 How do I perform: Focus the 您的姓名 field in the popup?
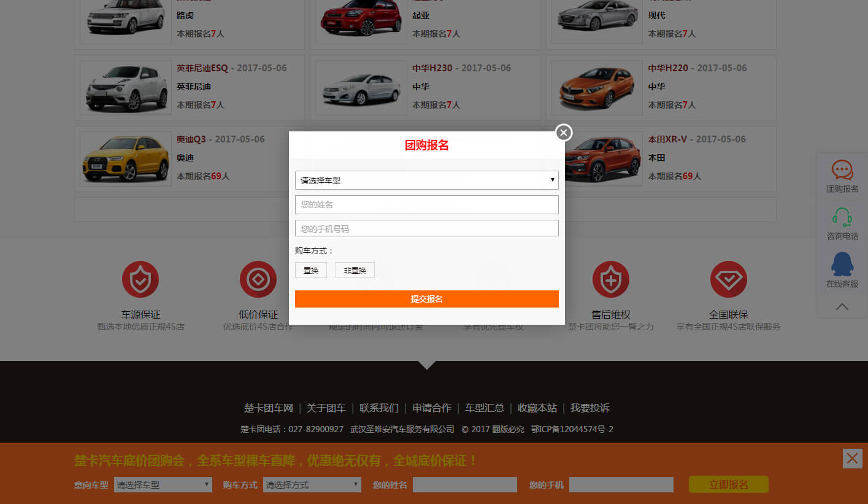click(427, 204)
